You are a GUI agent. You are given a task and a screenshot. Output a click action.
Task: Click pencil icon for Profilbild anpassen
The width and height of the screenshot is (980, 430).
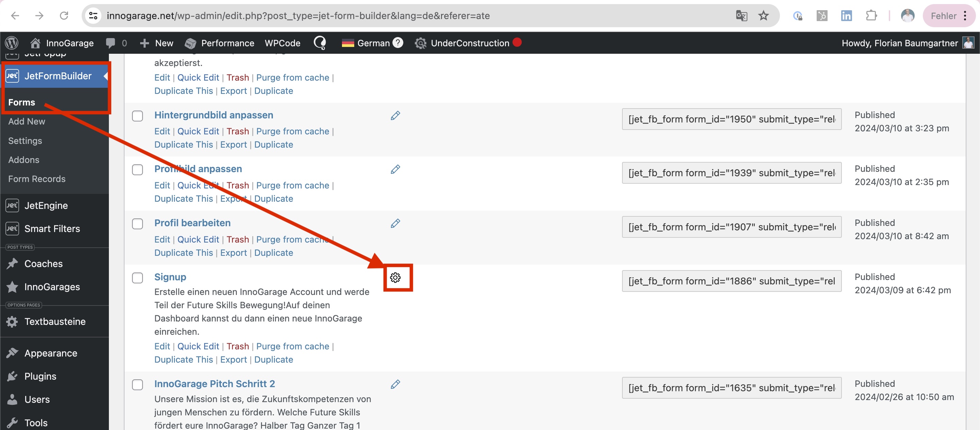point(395,169)
